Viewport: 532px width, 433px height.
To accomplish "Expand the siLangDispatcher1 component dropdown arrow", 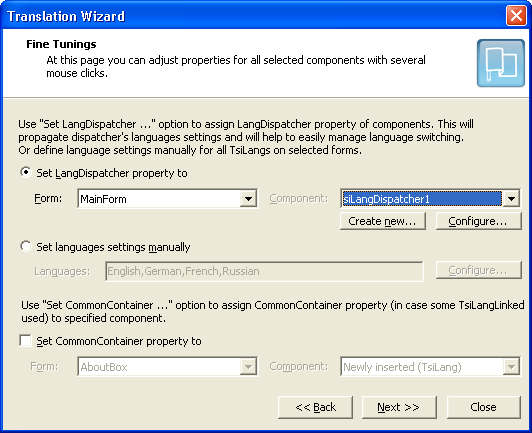I will [511, 199].
